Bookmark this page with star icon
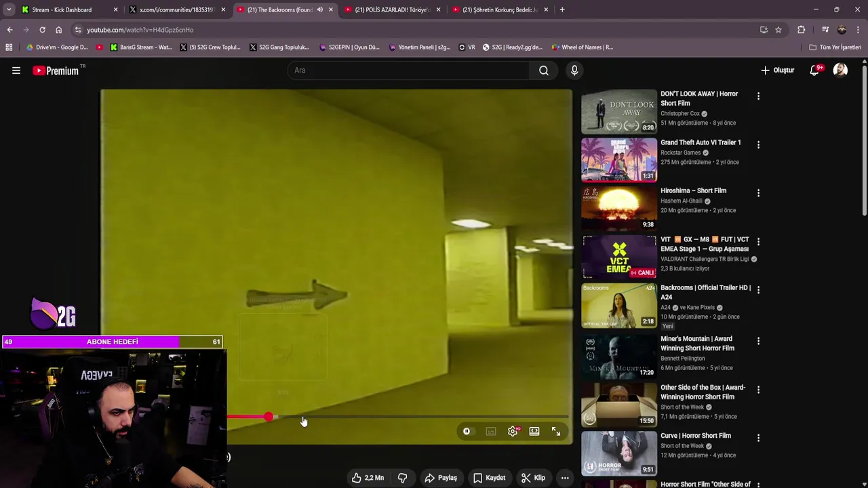This screenshot has height=488, width=868. click(778, 30)
